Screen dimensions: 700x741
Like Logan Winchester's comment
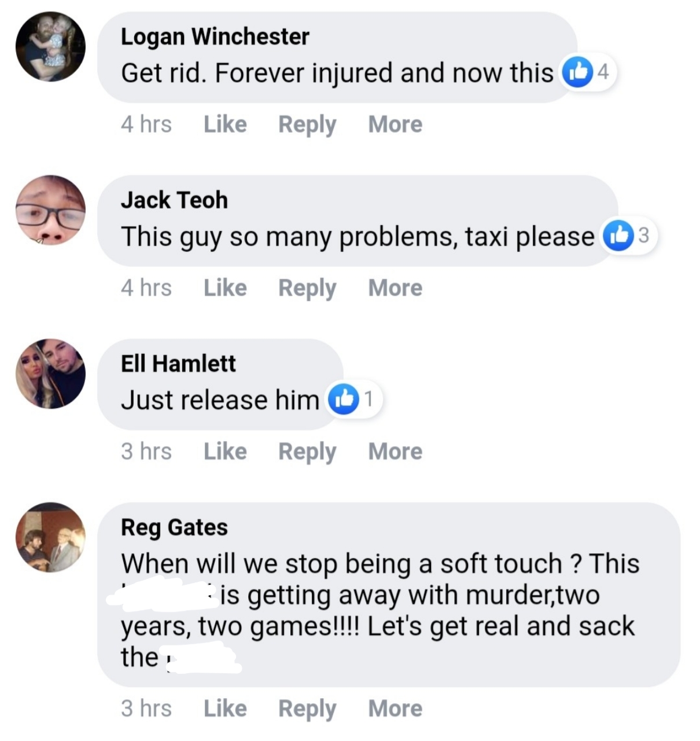coord(225,124)
